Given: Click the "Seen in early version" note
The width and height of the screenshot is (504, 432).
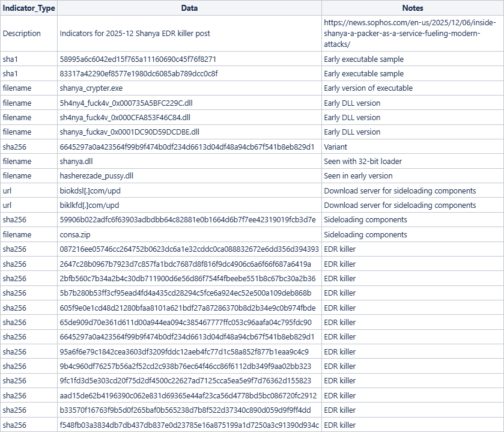Looking at the screenshot, I should pyautogui.click(x=358, y=176).
